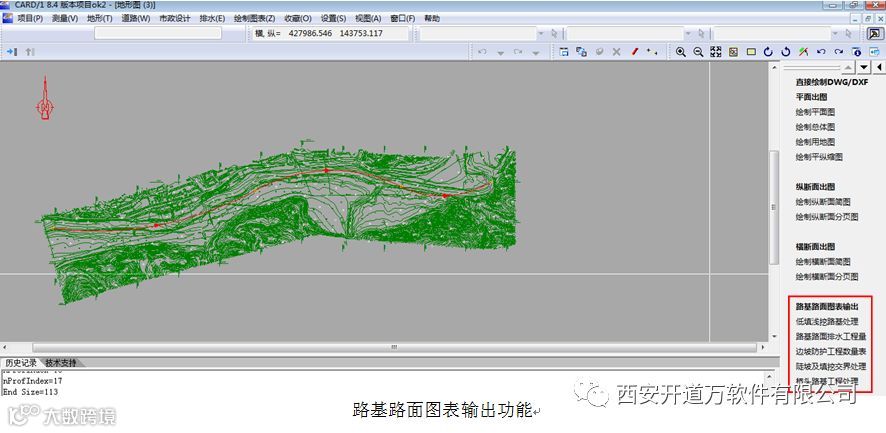This screenshot has height=433, width=886.
Task: Open the 市政设计 menu
Action: (175, 18)
